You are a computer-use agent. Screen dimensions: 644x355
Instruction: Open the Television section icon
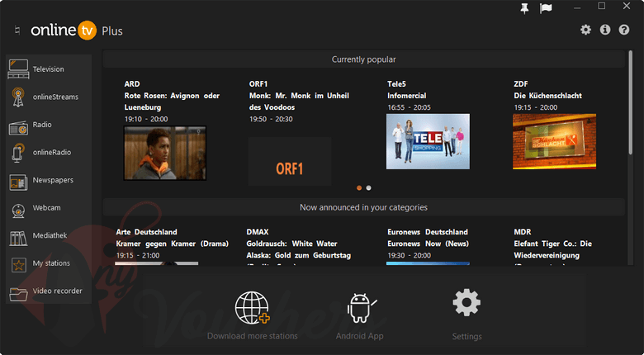click(x=18, y=69)
